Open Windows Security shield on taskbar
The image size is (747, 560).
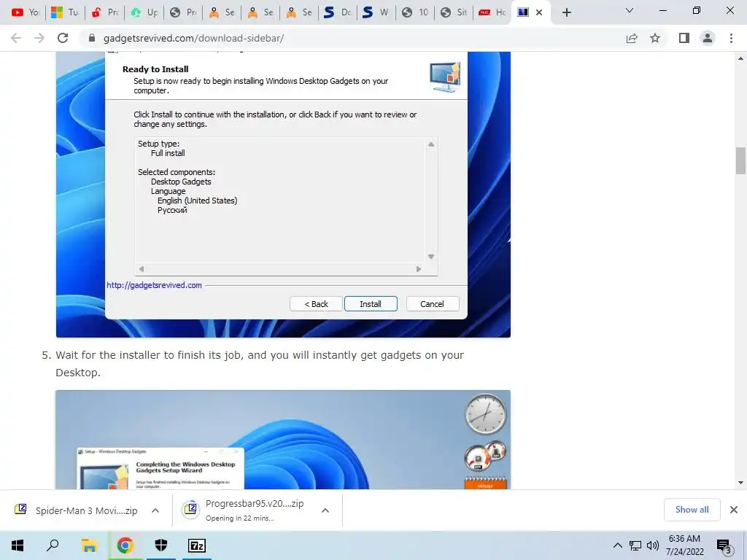pyautogui.click(x=161, y=545)
